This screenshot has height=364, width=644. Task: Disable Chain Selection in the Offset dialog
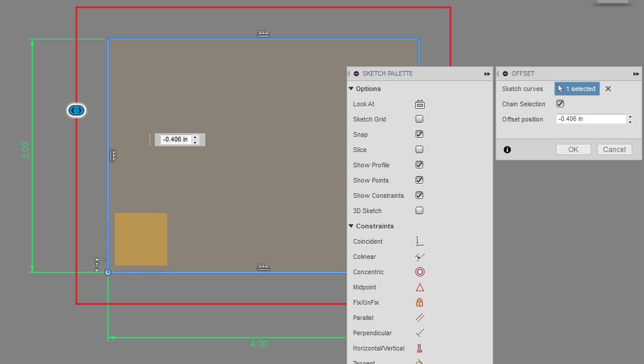pyautogui.click(x=559, y=103)
